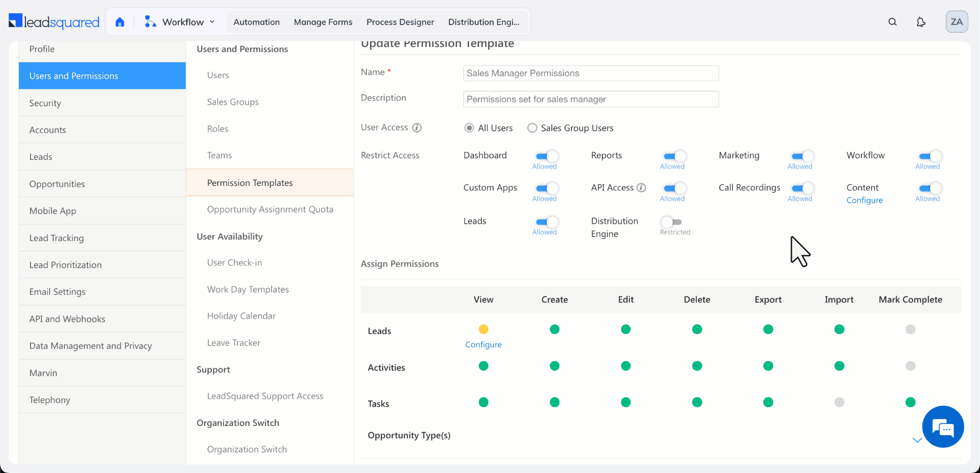Show info icon next to User Access
Viewport: 980px width, 473px height.
coord(417,128)
